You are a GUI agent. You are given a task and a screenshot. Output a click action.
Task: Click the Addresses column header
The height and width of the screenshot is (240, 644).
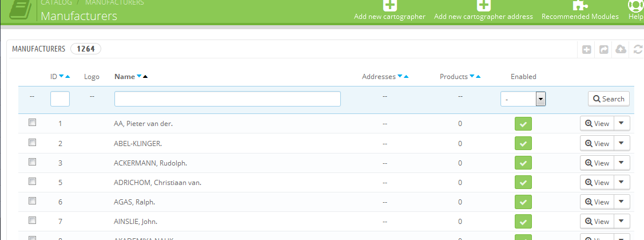click(x=379, y=77)
